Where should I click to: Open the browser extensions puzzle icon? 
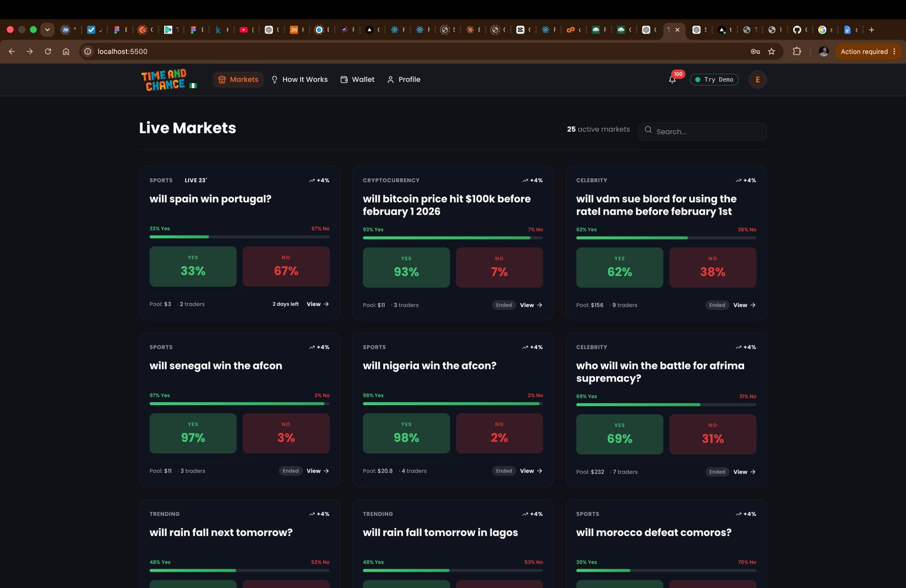(x=797, y=51)
